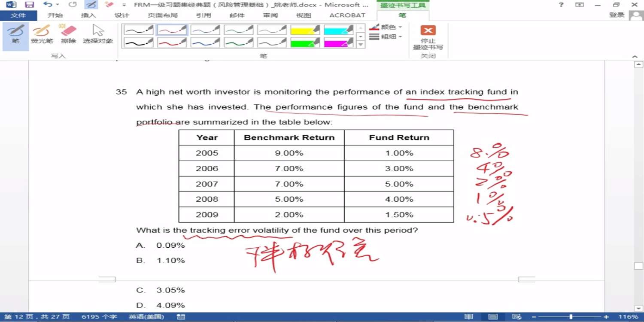644x322 pixels.
Task: Pick the thin green pen in top row
Action: pos(239,30)
